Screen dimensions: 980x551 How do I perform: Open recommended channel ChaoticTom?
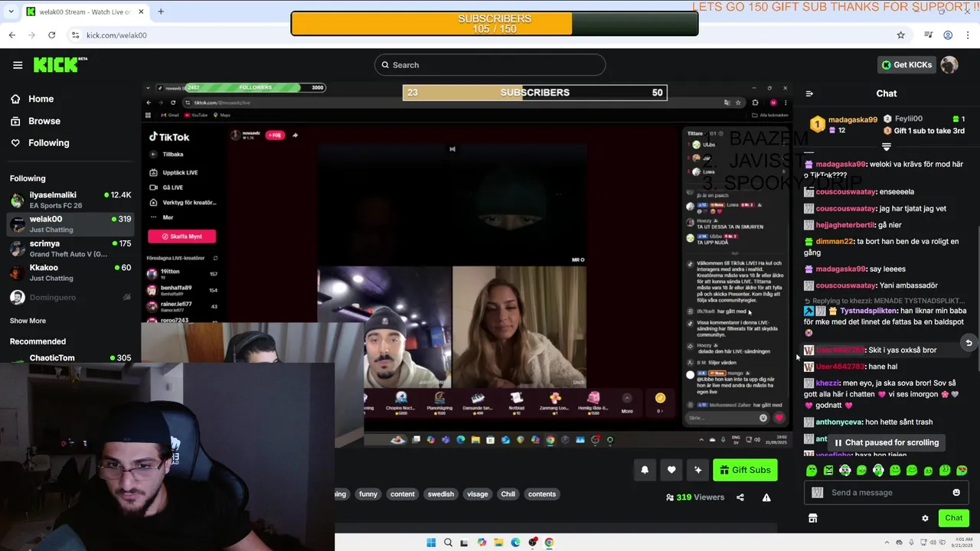70,358
